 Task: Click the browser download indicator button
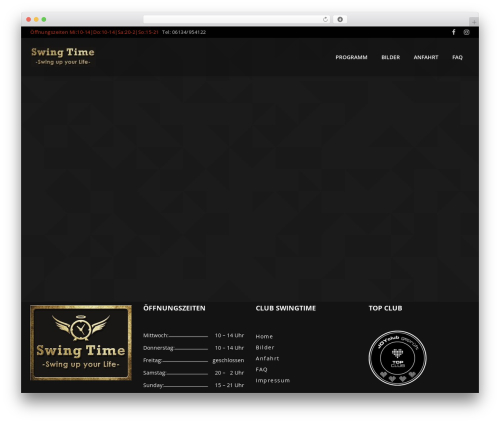coord(340,19)
